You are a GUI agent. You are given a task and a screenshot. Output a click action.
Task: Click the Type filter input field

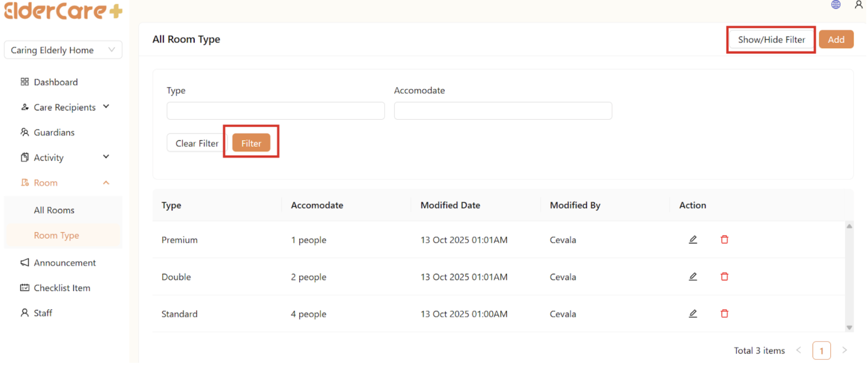(275, 111)
